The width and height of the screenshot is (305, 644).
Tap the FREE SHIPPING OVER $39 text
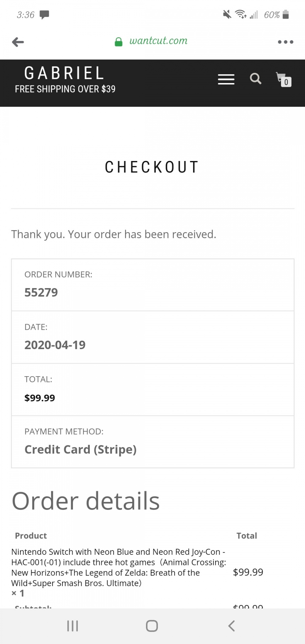pos(65,89)
